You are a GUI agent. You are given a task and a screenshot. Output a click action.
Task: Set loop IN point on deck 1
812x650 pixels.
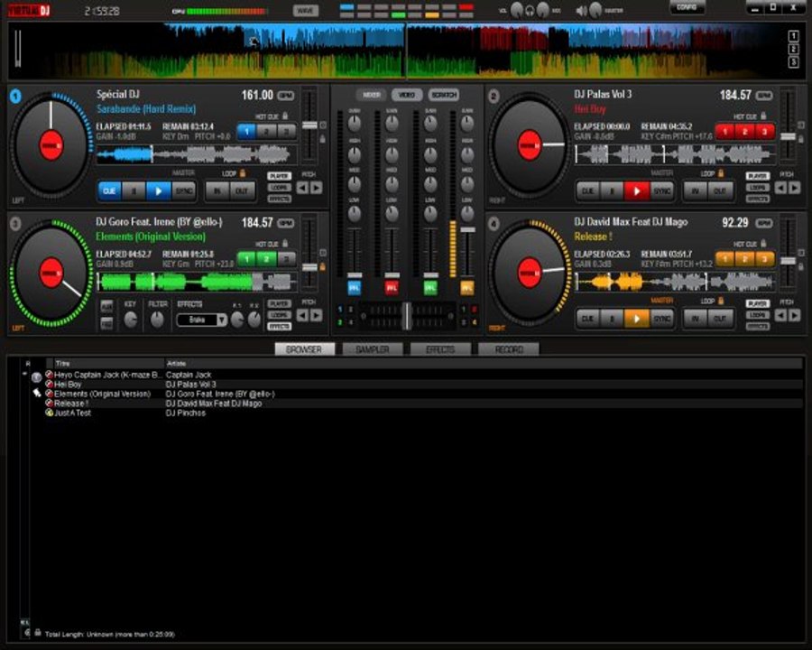(x=217, y=190)
